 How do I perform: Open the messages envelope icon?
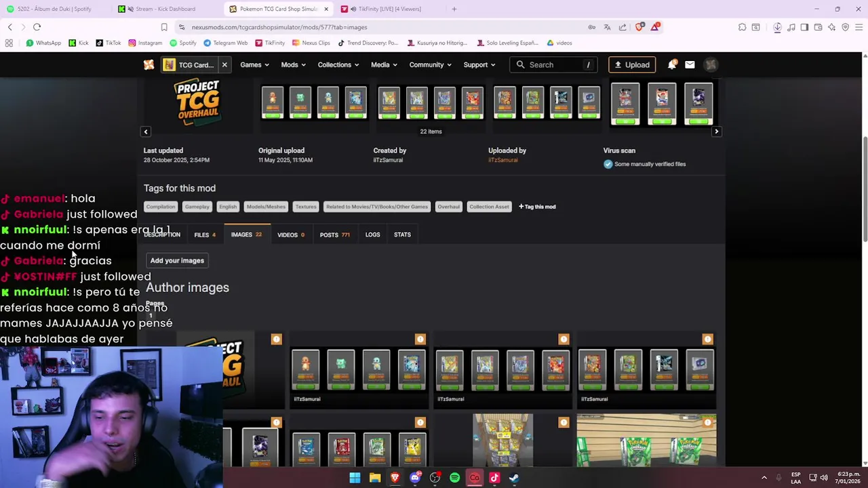coord(690,64)
